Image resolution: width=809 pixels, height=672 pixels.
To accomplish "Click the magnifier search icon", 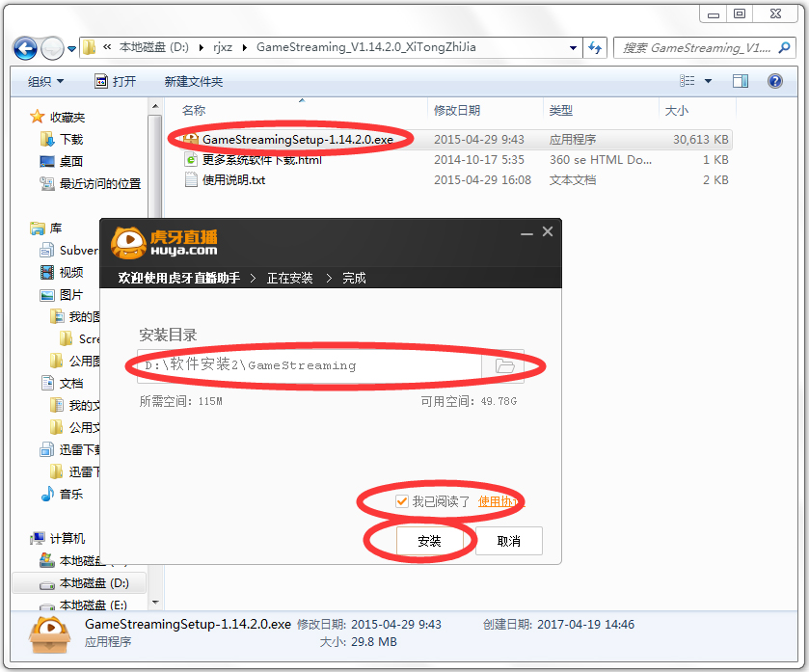I will click(785, 48).
